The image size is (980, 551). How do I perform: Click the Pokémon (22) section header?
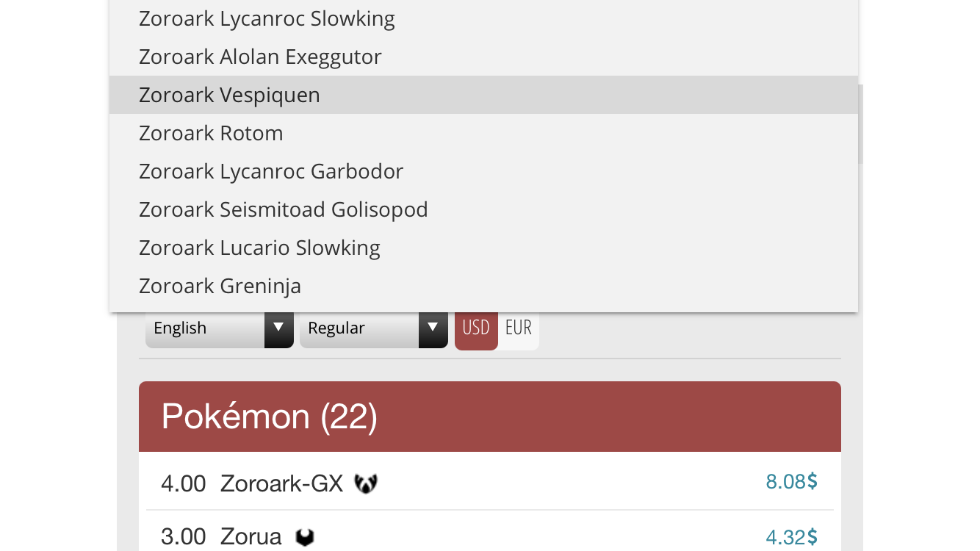click(x=490, y=417)
